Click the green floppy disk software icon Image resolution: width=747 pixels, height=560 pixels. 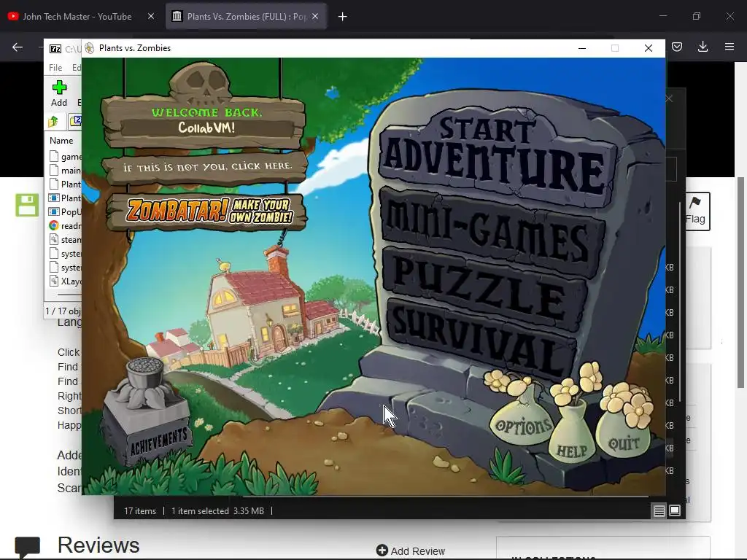tap(27, 205)
